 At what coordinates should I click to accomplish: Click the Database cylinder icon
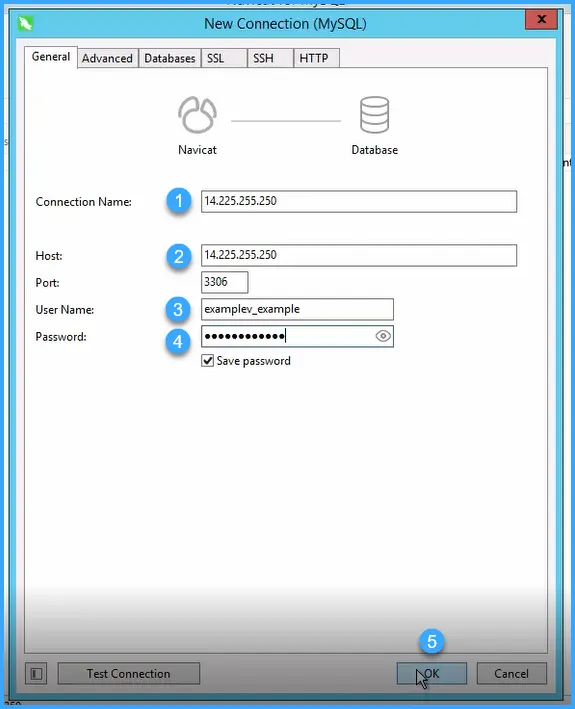pos(374,115)
